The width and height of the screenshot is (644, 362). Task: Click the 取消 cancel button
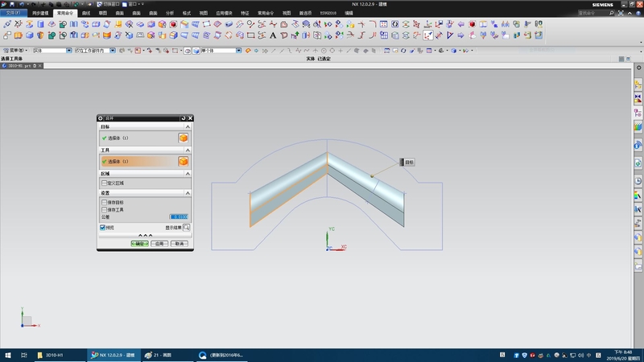pyautogui.click(x=179, y=244)
